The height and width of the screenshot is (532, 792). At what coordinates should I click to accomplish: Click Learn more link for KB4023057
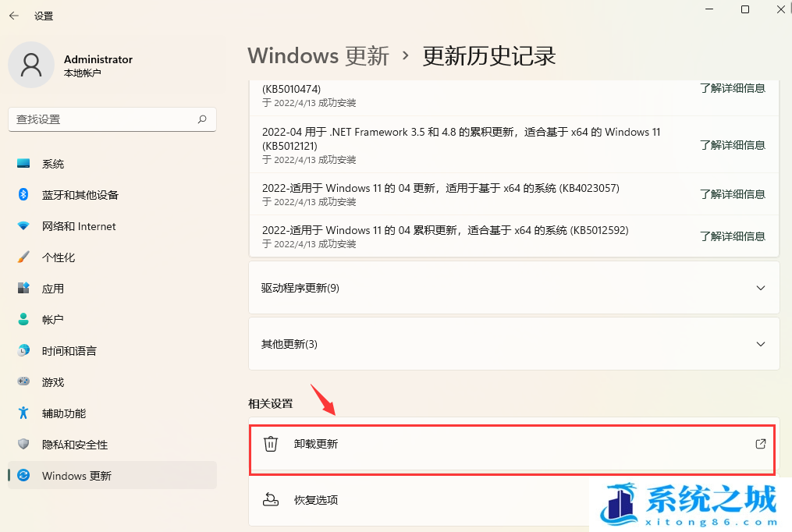pos(732,194)
